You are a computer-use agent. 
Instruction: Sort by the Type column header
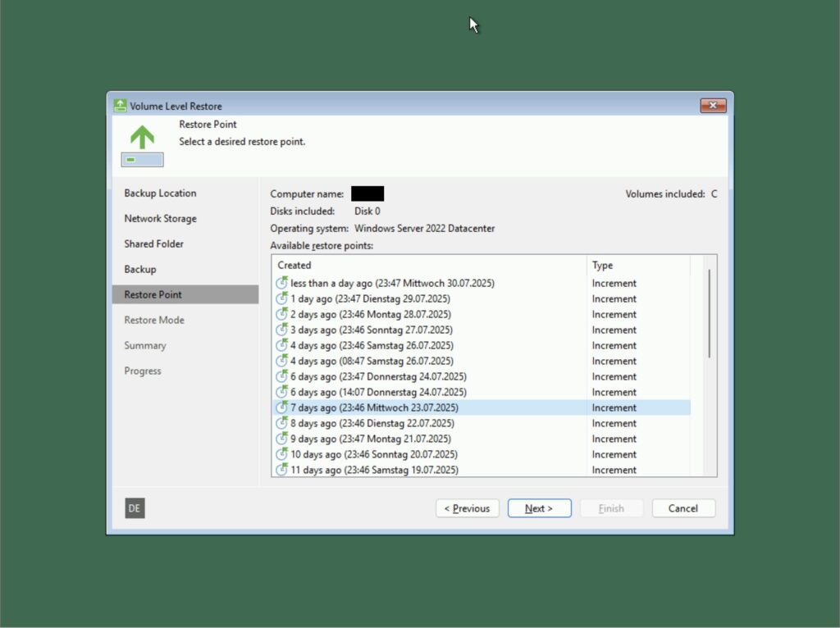click(x=602, y=265)
